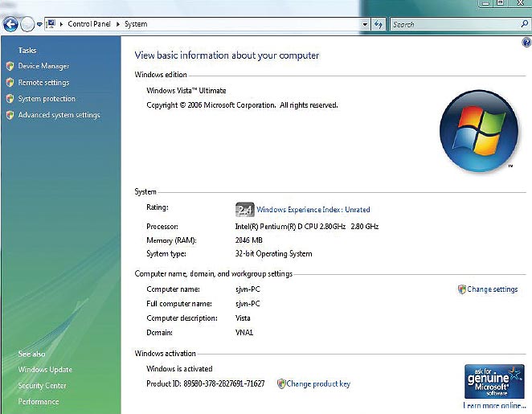The image size is (532, 414).
Task: Click the refresh button beside address bar
Action: [379, 24]
